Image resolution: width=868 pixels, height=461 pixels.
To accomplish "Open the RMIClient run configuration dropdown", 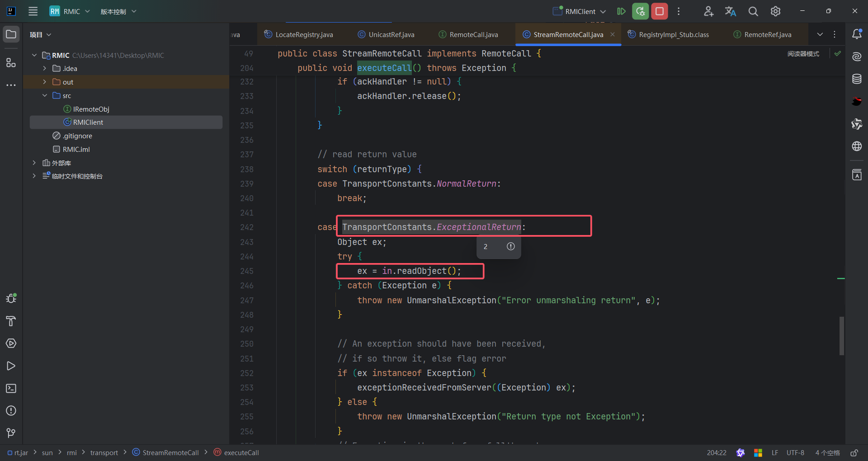I will [x=579, y=11].
